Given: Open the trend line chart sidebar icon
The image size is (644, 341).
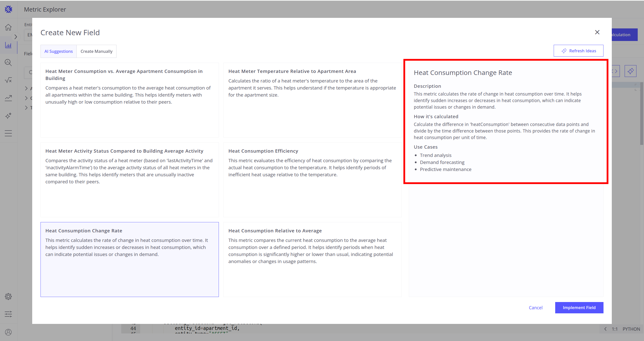Looking at the screenshot, I should 8,98.
